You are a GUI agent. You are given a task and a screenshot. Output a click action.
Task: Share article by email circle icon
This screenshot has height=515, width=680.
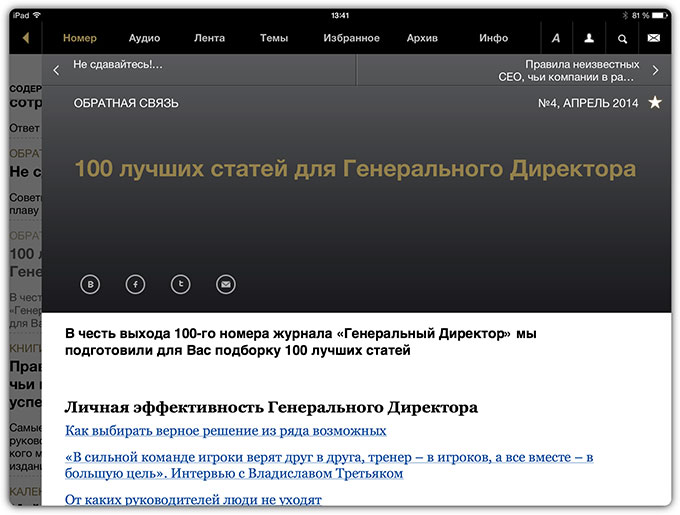(226, 284)
